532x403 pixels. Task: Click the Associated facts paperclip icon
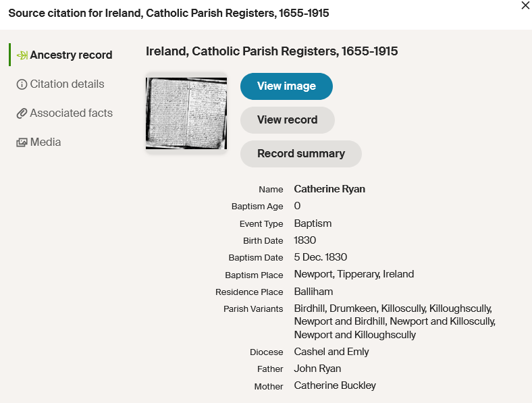[22, 113]
